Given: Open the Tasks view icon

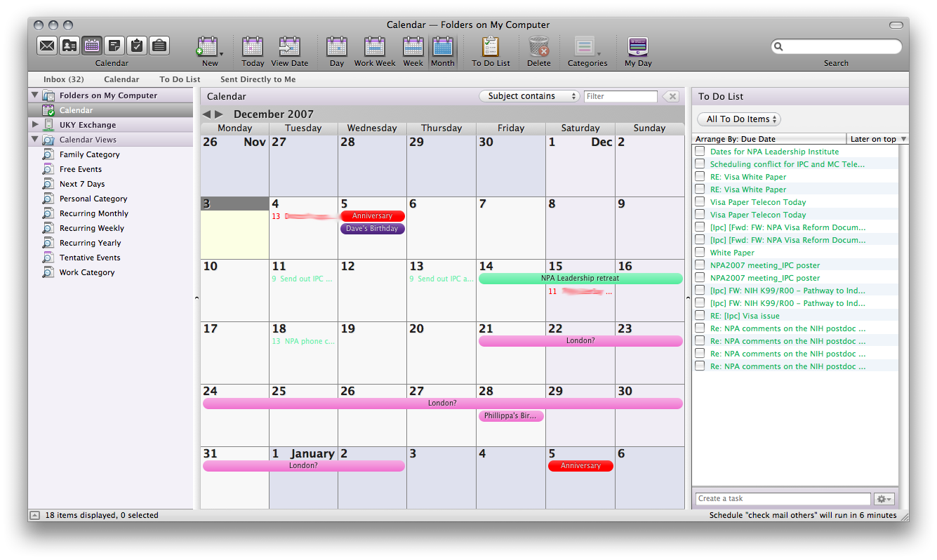Looking at the screenshot, I should click(137, 46).
